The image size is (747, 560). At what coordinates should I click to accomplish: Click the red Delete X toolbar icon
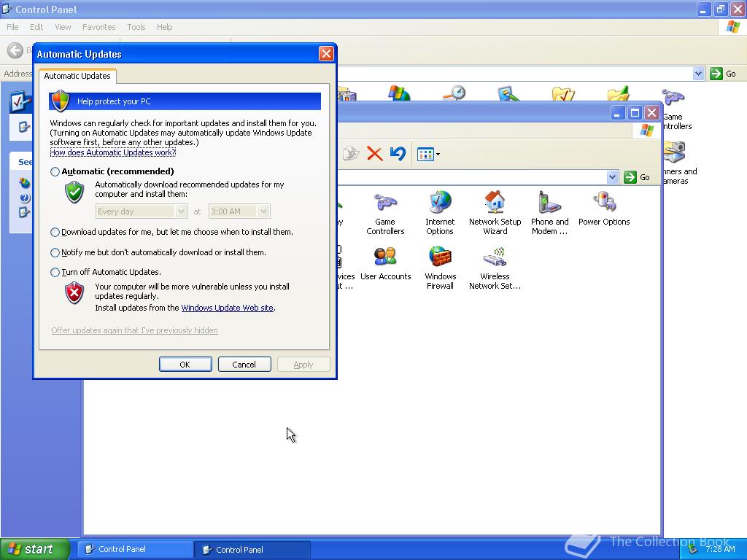[x=374, y=154]
